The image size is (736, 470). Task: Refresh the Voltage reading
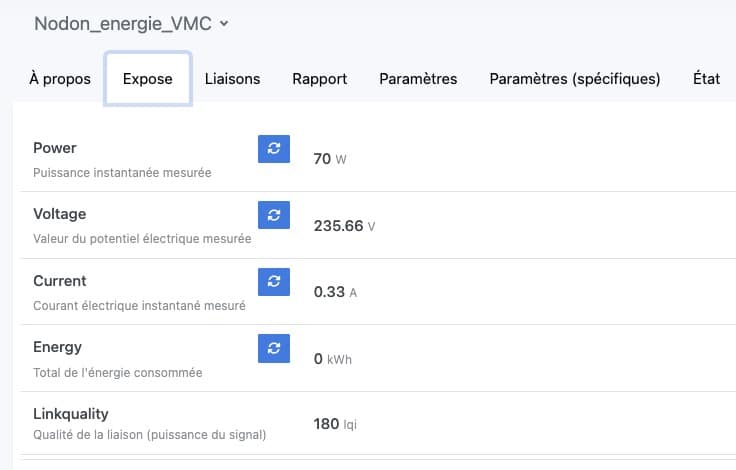point(274,215)
